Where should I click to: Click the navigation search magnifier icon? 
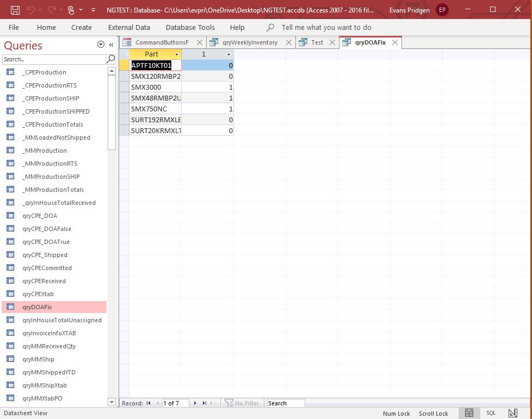[110, 59]
